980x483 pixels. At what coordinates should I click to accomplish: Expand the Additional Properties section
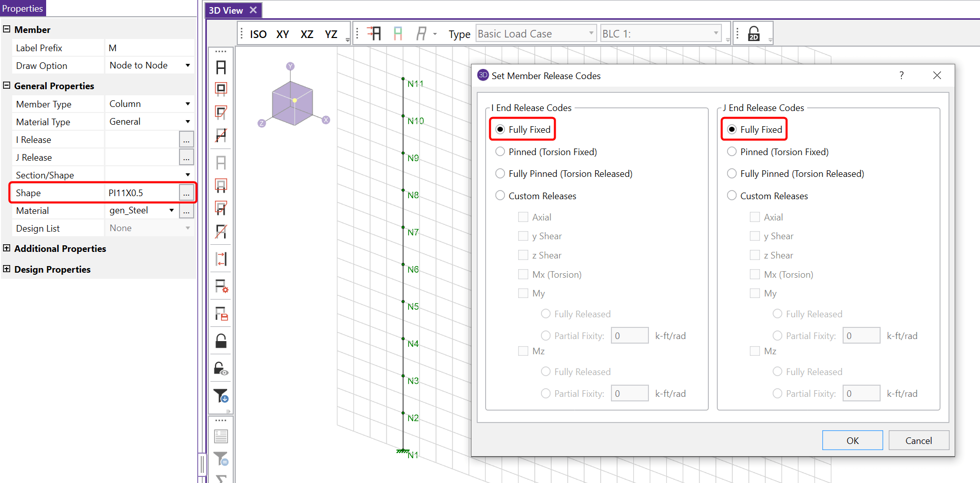point(7,248)
